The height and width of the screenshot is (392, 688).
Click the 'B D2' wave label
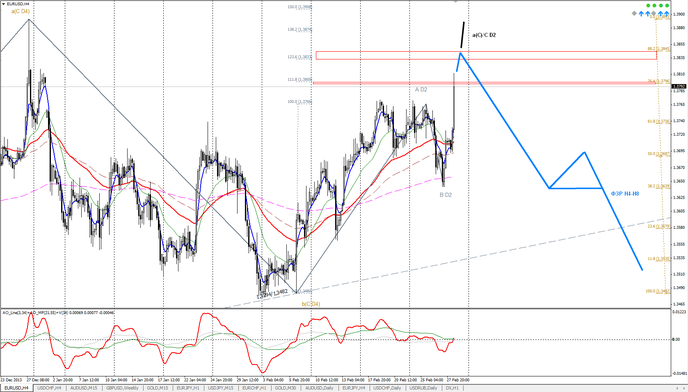(x=445, y=194)
